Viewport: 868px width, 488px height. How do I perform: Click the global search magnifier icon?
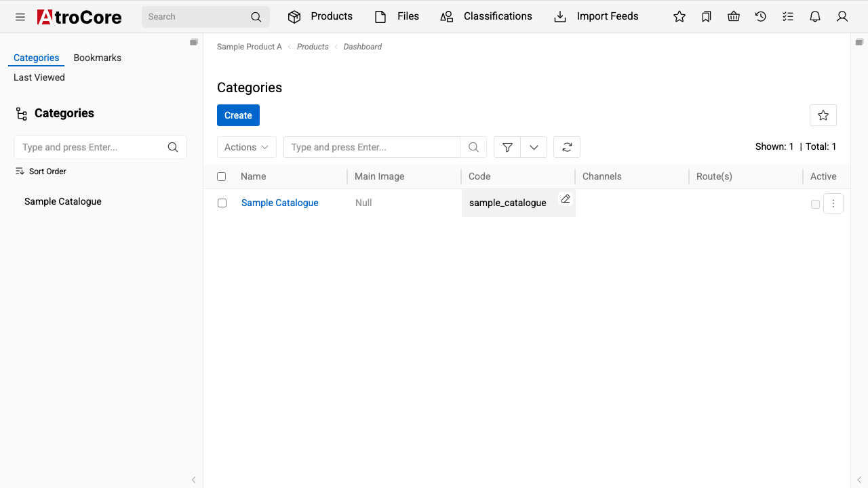pyautogui.click(x=256, y=17)
